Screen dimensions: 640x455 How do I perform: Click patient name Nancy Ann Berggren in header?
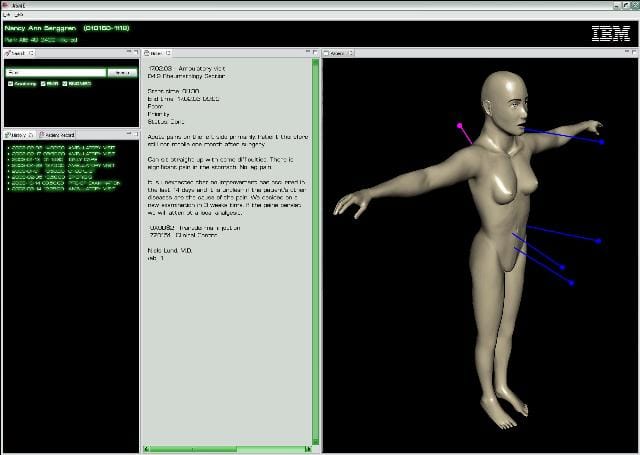[x=40, y=28]
